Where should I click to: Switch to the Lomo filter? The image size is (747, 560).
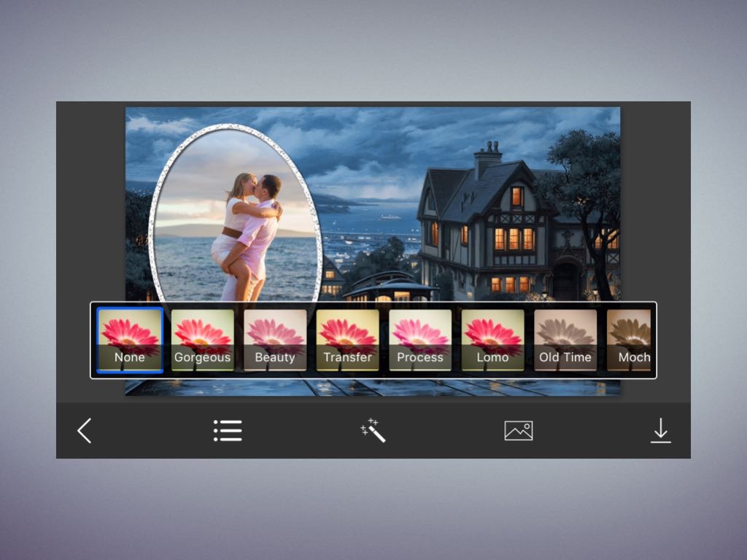(x=492, y=340)
